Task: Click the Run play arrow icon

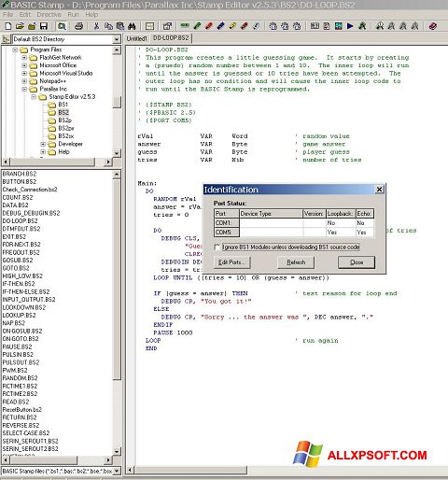Action: tap(350, 26)
